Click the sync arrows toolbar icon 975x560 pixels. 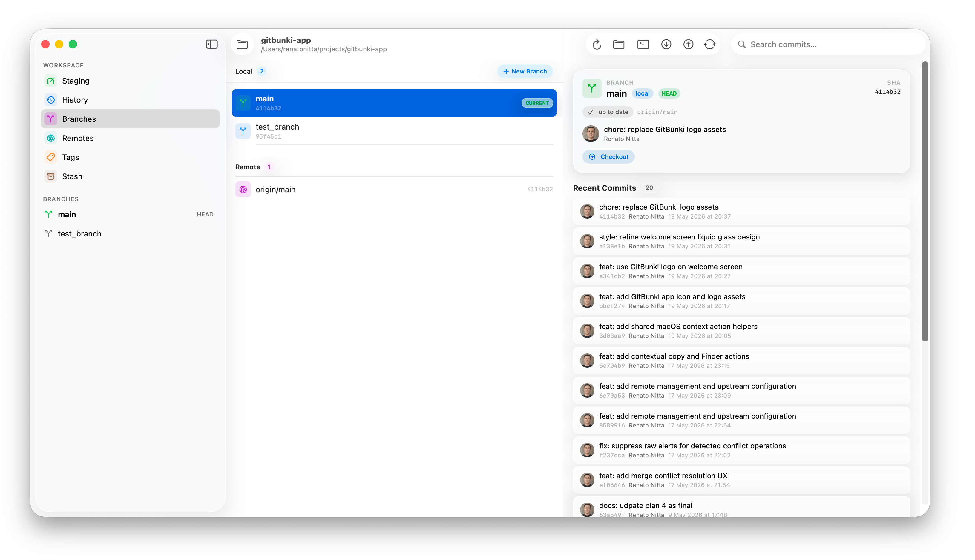pyautogui.click(x=710, y=44)
